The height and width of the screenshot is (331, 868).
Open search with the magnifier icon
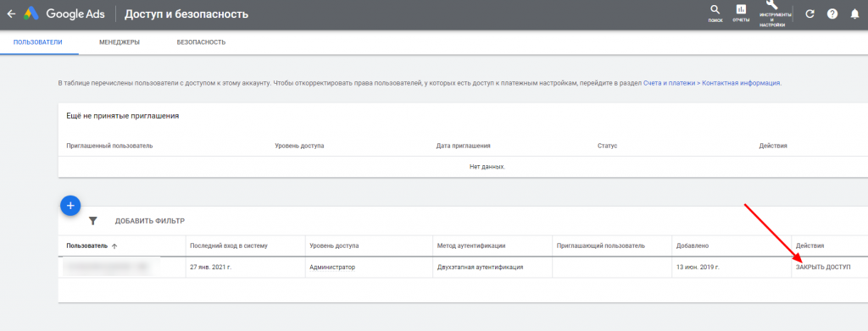click(x=715, y=10)
